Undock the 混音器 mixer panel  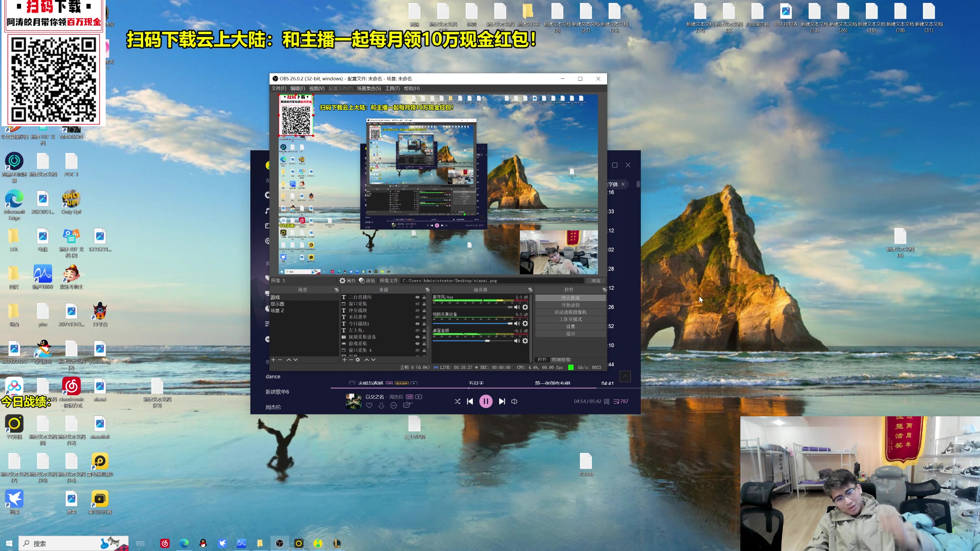tap(530, 290)
